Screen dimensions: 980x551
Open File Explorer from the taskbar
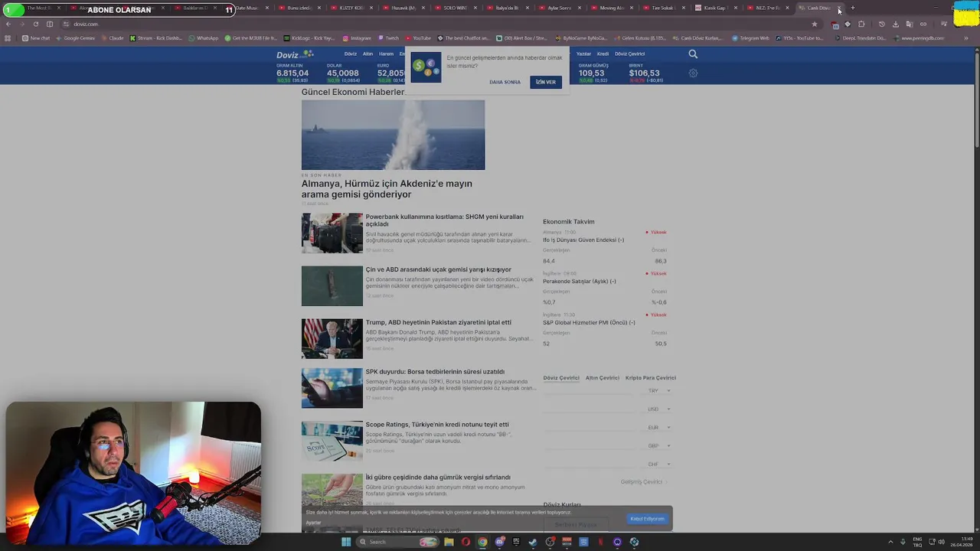[x=449, y=542]
